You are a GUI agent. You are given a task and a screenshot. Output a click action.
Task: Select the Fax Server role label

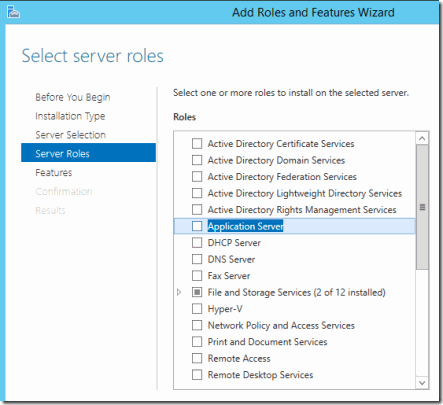click(229, 276)
